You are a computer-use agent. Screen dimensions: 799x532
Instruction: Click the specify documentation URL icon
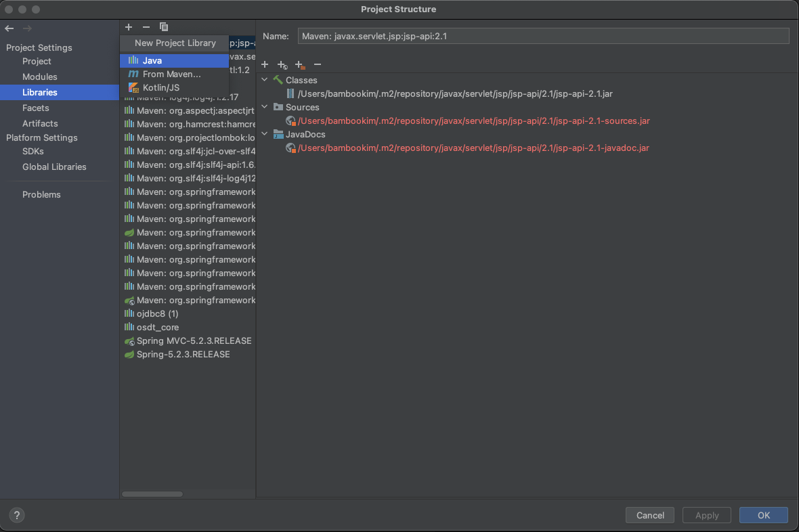(282, 65)
